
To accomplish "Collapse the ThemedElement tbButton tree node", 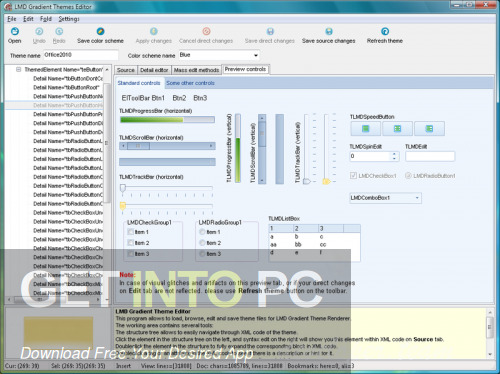I will pyautogui.click(x=19, y=69).
